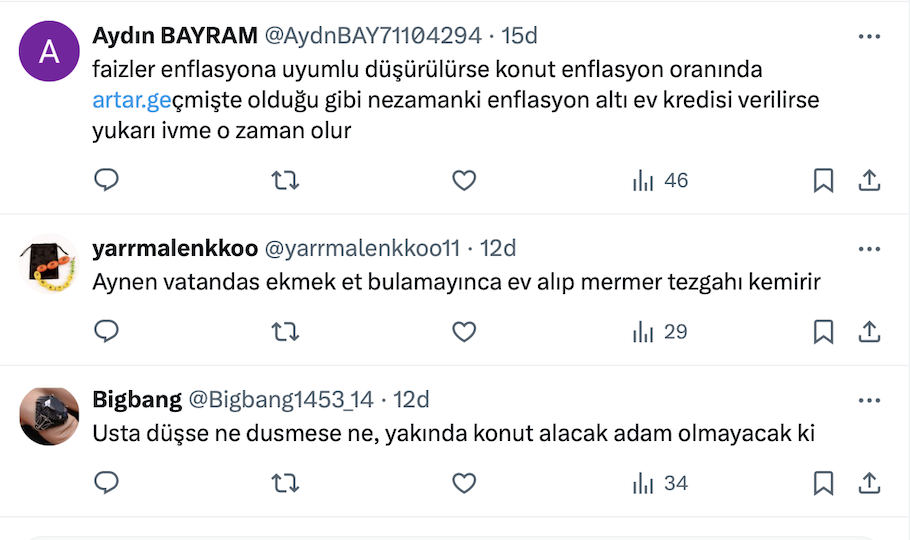Open the @yarrmalenkkoo11 profile handle
The image size is (910, 540).
[360, 248]
